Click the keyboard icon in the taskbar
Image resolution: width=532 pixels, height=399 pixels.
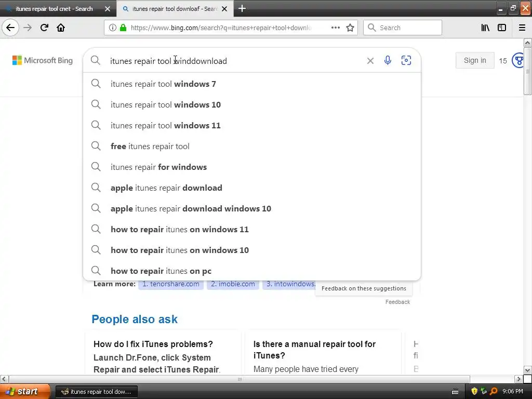click(x=455, y=392)
